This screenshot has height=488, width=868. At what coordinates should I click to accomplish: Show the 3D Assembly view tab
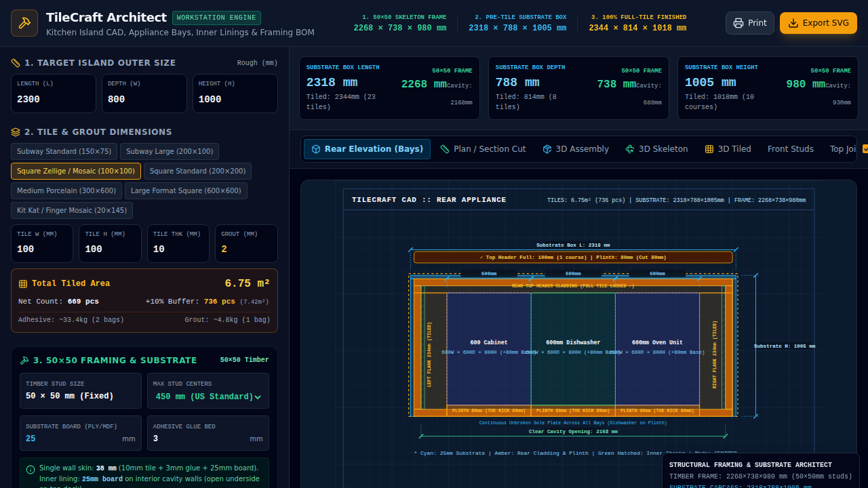click(x=576, y=149)
